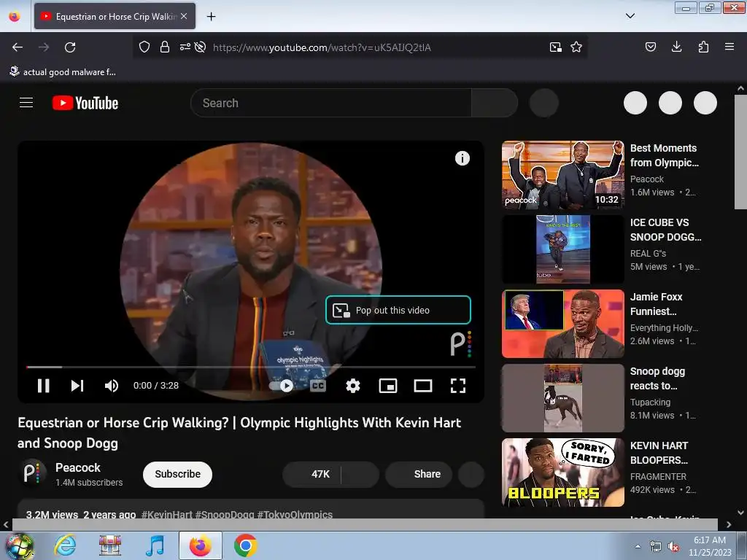Screen dimensions: 747x560
Task: Open the Pocket save icon
Action: (x=650, y=47)
